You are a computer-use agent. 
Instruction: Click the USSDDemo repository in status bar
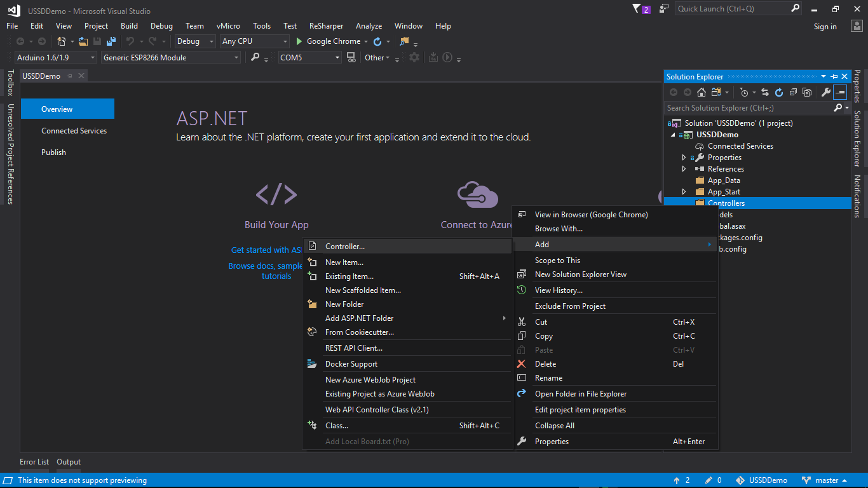point(761,480)
